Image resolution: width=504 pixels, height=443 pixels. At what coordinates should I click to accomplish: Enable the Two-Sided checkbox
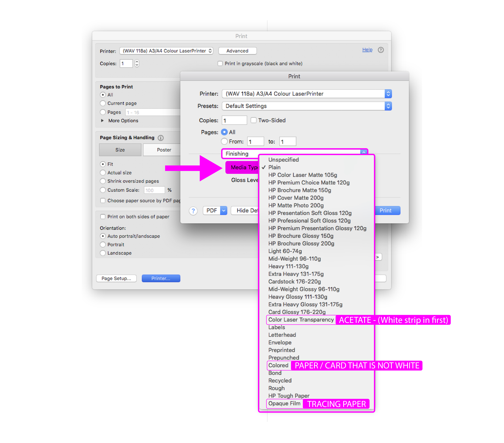(x=253, y=120)
